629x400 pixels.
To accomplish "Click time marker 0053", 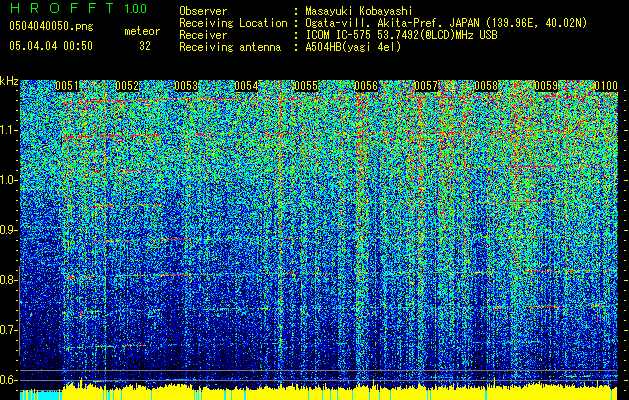I will (x=186, y=86).
